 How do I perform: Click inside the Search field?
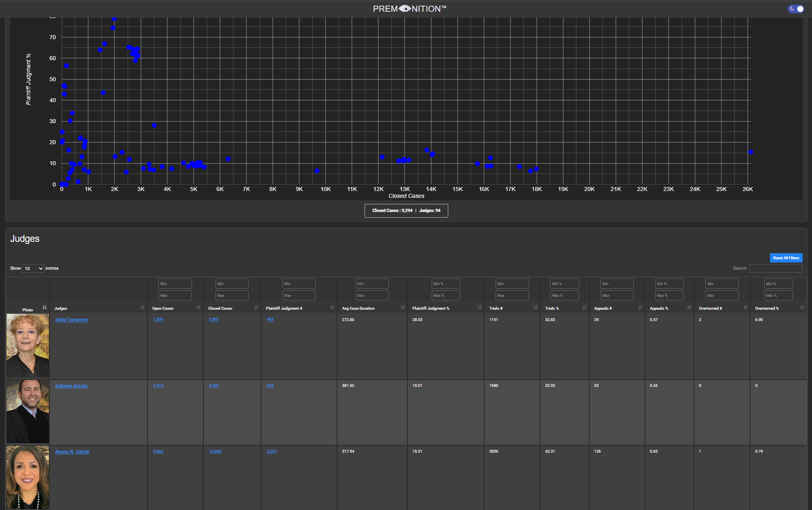coord(776,268)
